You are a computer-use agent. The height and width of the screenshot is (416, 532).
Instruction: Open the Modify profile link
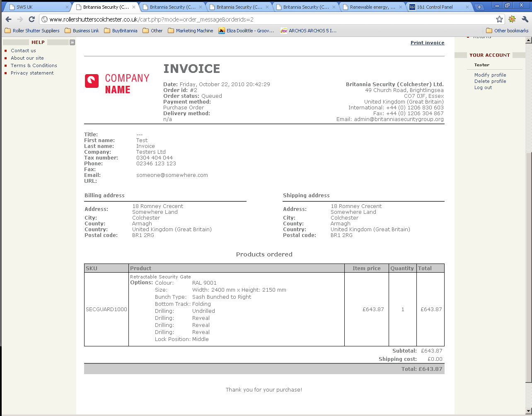490,75
